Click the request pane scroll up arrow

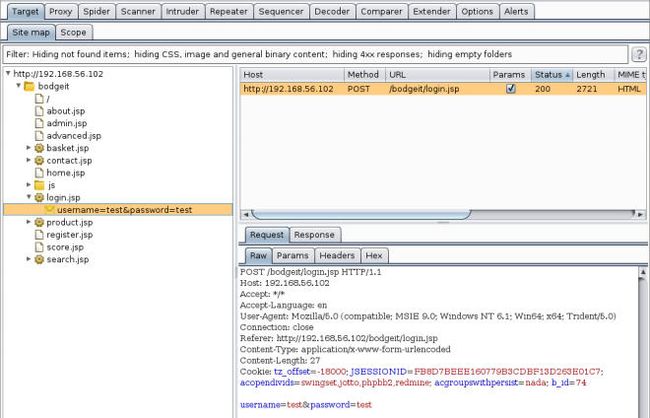click(643, 272)
